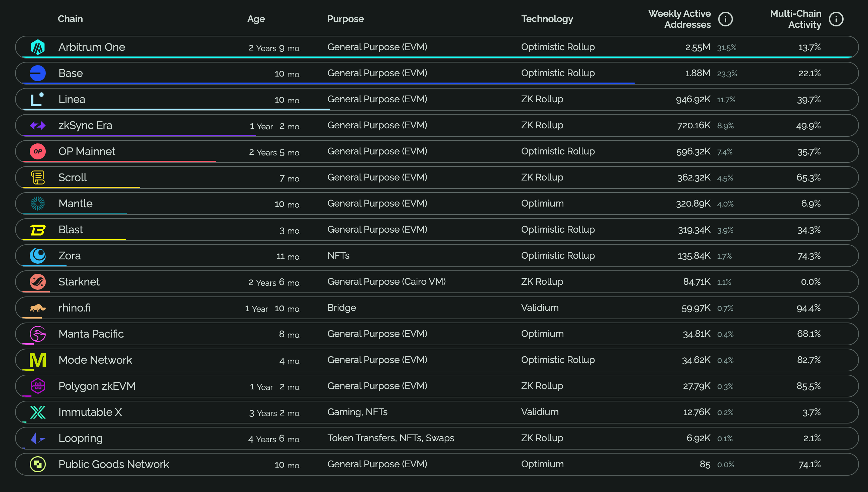The image size is (868, 492).
Task: Click rhino.fi's Validium technology cell
Action: pos(540,307)
